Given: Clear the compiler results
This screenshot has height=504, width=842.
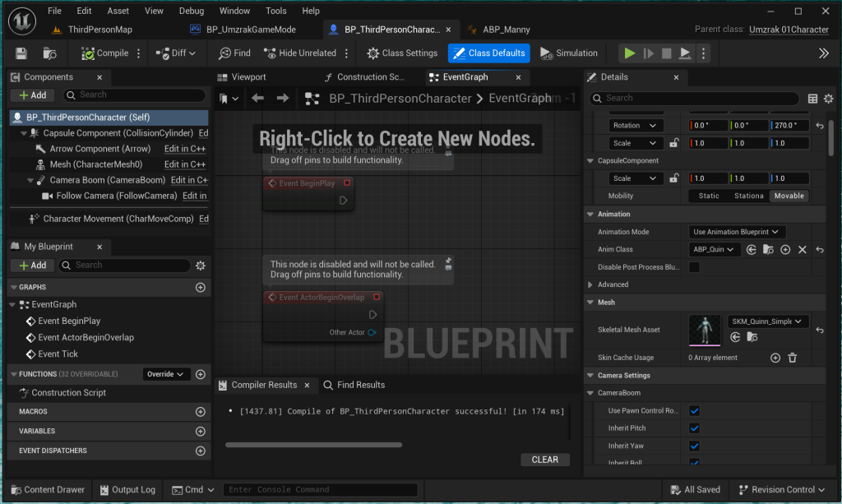Looking at the screenshot, I should point(545,460).
